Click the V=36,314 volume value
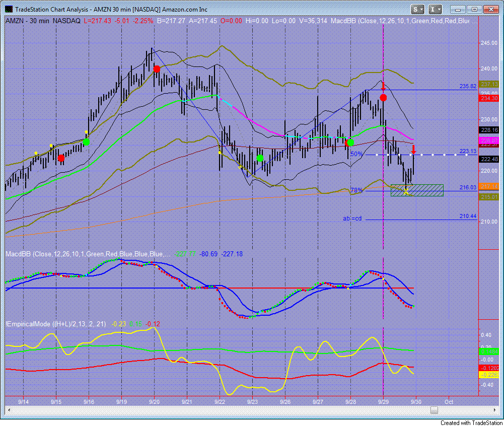Image resolution: width=504 pixels, height=426 pixels. (x=313, y=21)
